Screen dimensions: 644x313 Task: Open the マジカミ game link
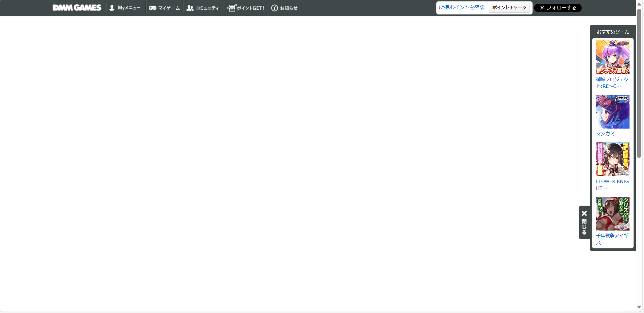(605, 134)
